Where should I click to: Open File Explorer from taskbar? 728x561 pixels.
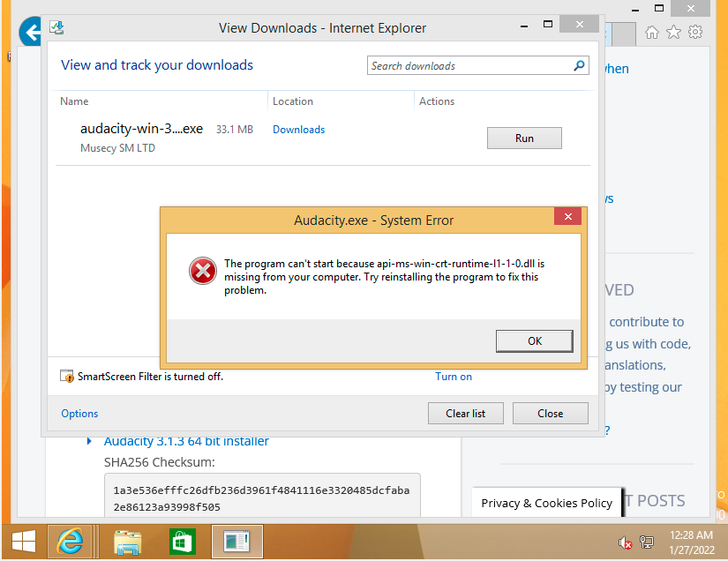128,542
